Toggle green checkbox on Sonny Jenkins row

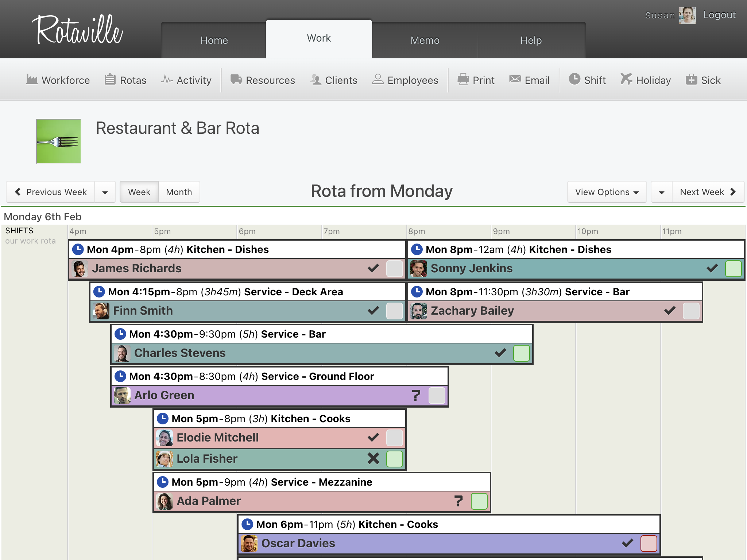coord(734,269)
